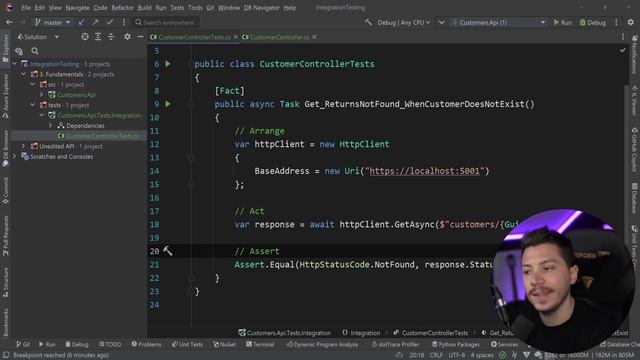
Task: Collapse the 3. Fundamentals folder
Action: 24,74
